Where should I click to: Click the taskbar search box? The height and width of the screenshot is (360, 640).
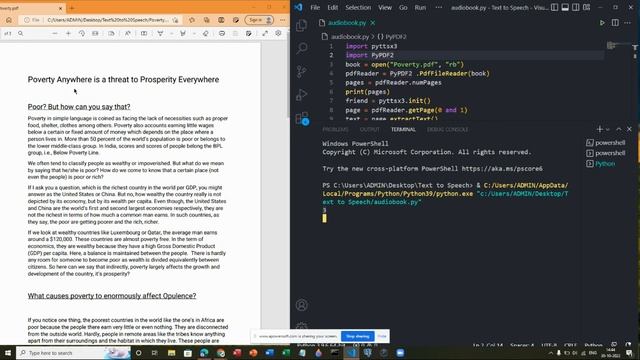coord(73,353)
